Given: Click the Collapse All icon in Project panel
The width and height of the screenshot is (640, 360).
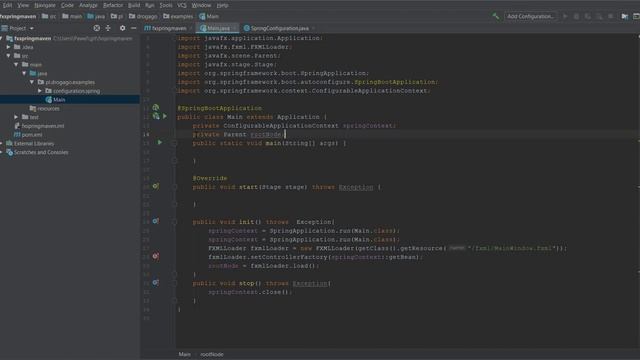Looking at the screenshot, I should pyautogui.click(x=108, y=28).
